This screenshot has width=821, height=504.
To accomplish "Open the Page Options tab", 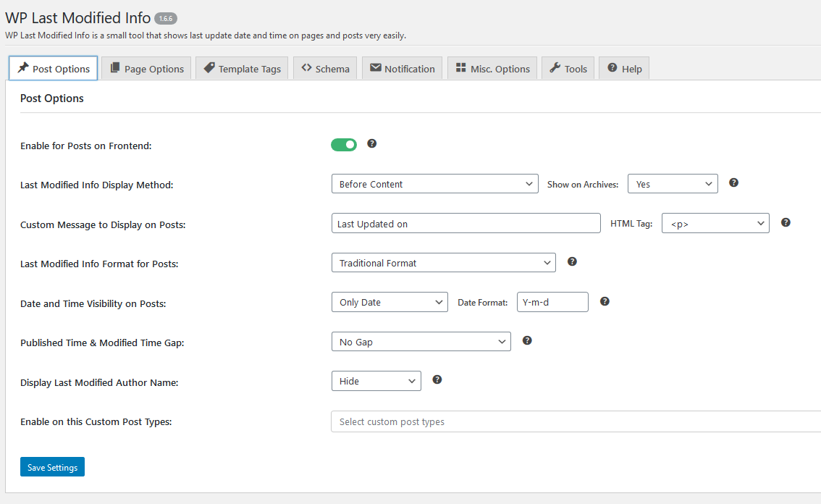I will tap(146, 69).
